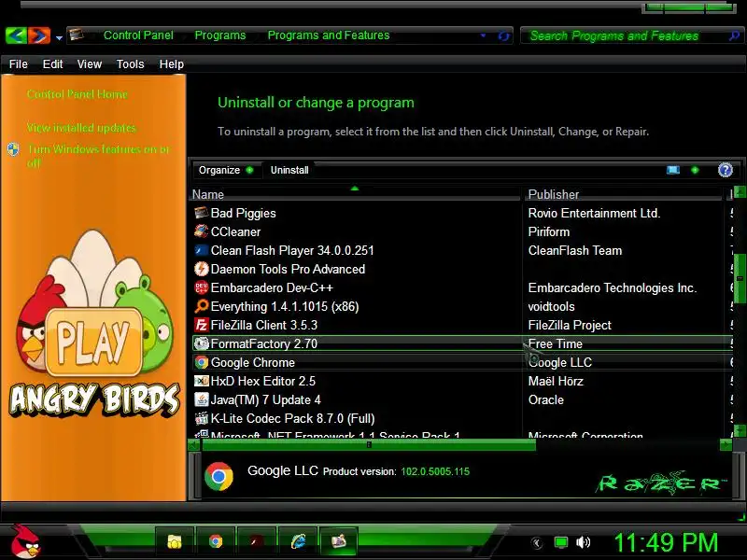747x560 pixels.
Task: Select the Google Chrome list icon
Action: 202,362
